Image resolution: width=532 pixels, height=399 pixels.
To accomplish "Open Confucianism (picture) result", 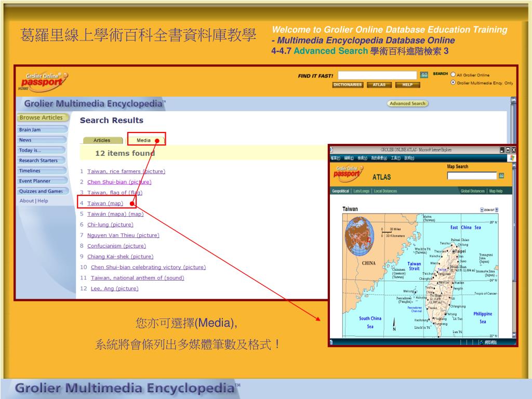I will click(x=116, y=246).
